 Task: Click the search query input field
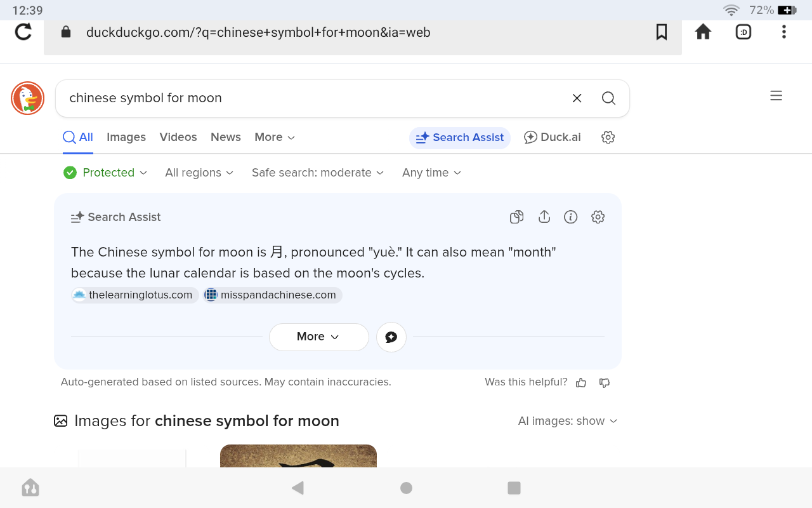pyautogui.click(x=311, y=98)
